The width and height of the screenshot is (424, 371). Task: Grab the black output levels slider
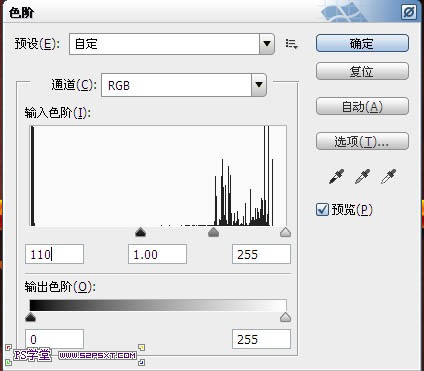tap(30, 317)
